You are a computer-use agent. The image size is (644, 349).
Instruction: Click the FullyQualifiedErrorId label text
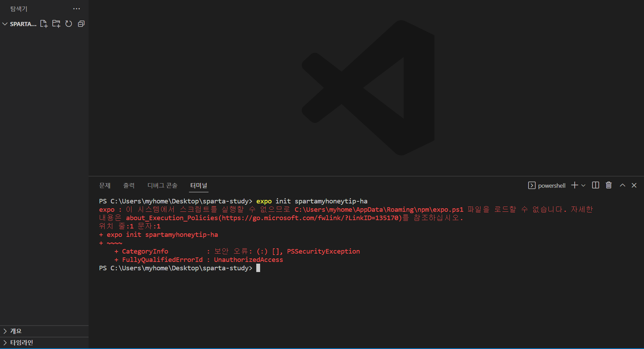[x=162, y=260]
